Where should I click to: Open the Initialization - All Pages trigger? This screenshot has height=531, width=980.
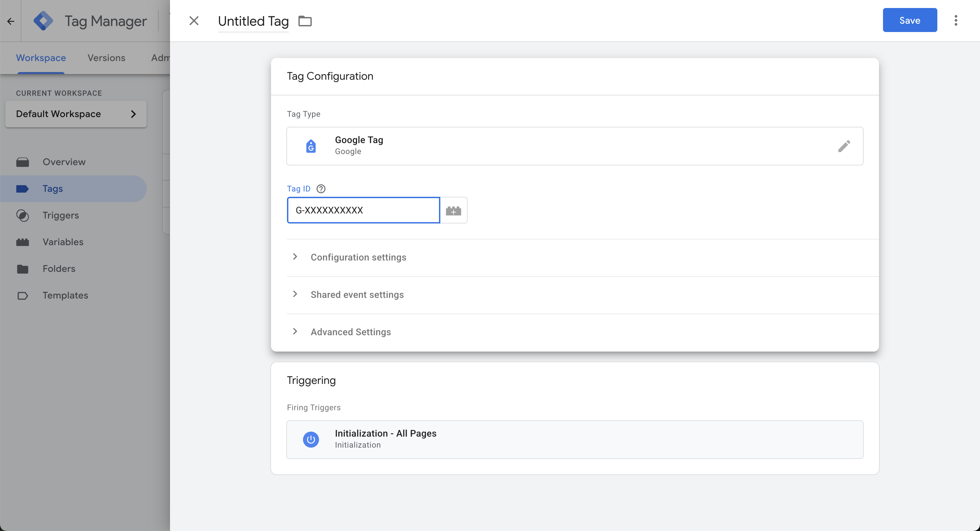pos(574,440)
